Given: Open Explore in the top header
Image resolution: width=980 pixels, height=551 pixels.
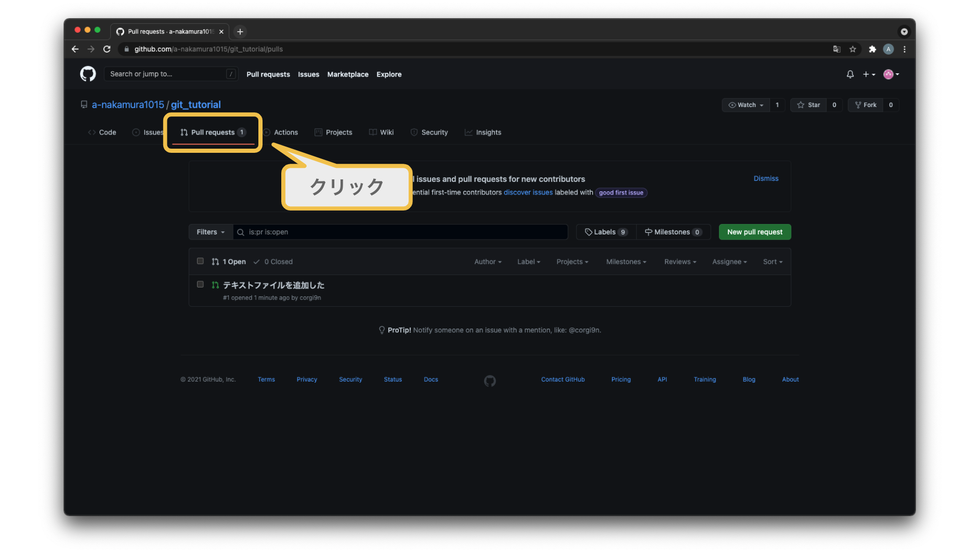Looking at the screenshot, I should coord(389,74).
